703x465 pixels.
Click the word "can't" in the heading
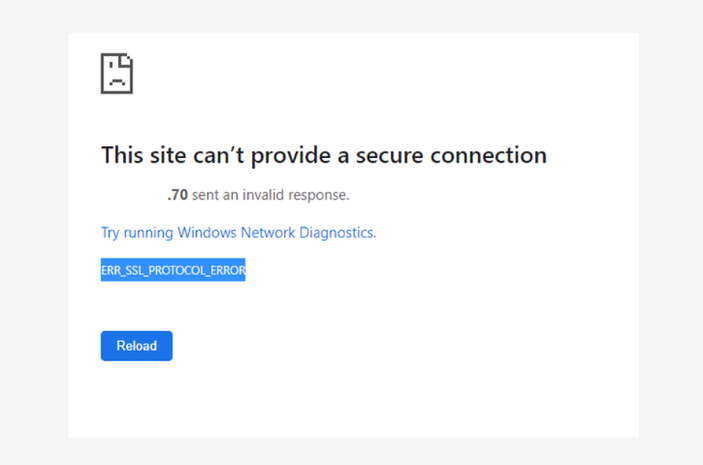[x=219, y=155]
